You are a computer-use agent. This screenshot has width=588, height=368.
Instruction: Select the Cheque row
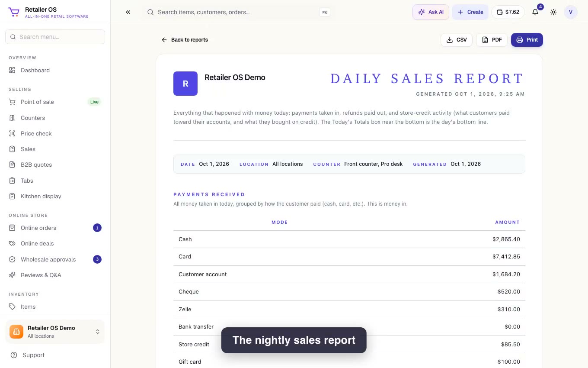(349, 291)
